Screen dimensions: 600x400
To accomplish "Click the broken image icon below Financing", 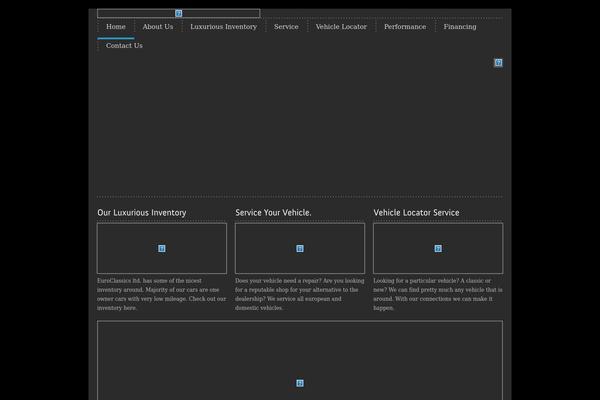I will click(x=498, y=62).
